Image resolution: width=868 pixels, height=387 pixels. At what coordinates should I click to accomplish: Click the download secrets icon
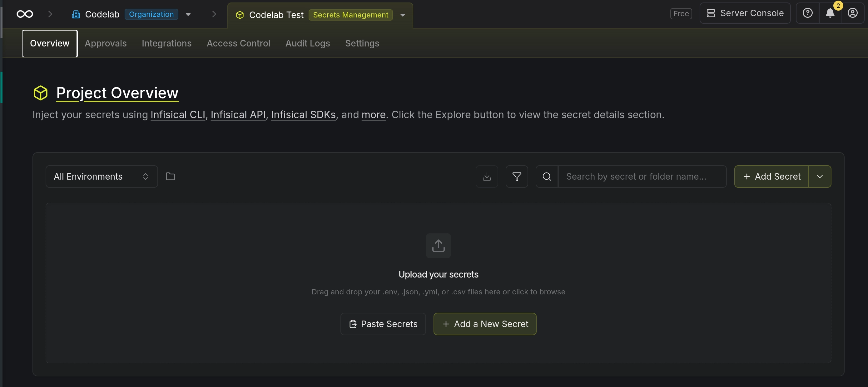487,176
